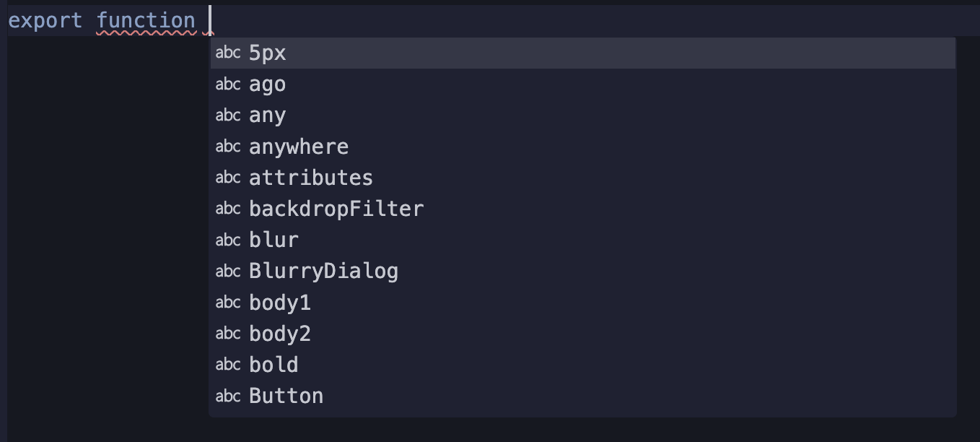Choose the body1 suggestion

coord(279,302)
